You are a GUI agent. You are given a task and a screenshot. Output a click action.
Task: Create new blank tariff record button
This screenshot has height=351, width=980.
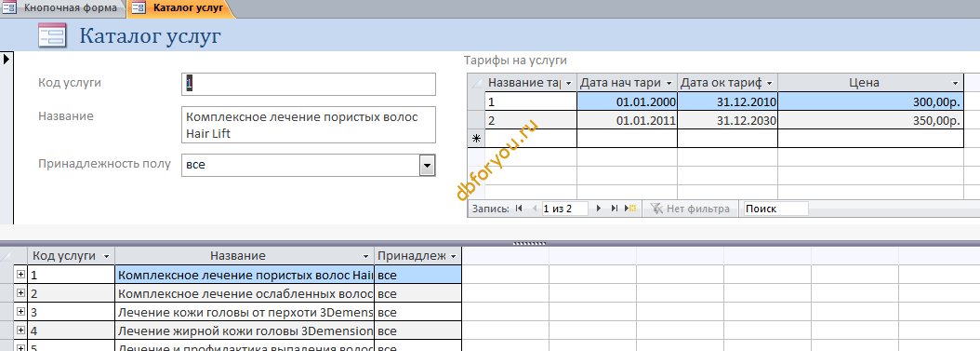tap(630, 209)
